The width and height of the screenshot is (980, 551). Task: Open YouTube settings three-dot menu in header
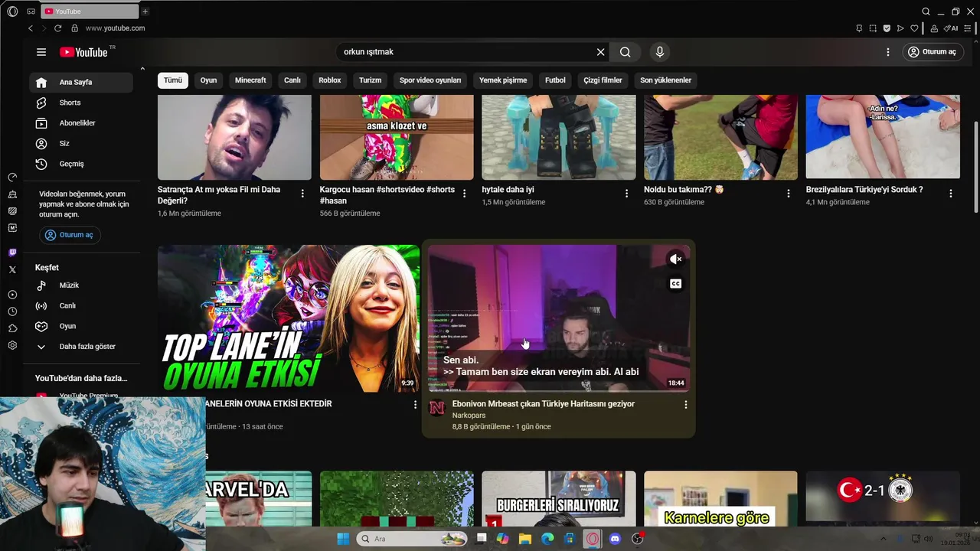pyautogui.click(x=888, y=52)
